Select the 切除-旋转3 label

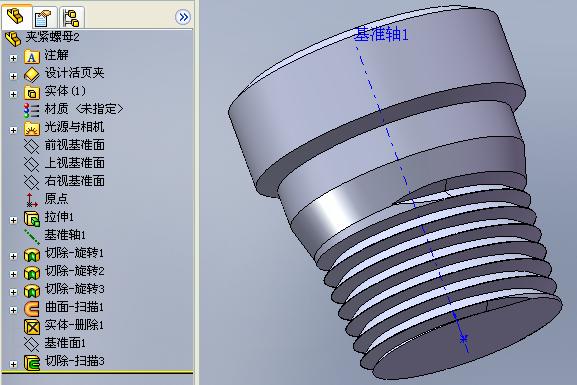click(75, 289)
